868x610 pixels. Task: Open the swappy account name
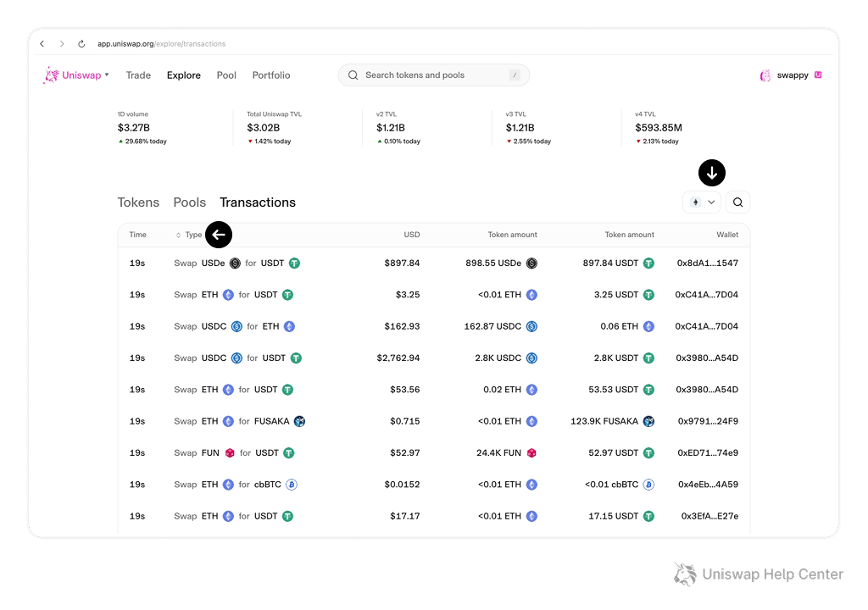click(793, 75)
